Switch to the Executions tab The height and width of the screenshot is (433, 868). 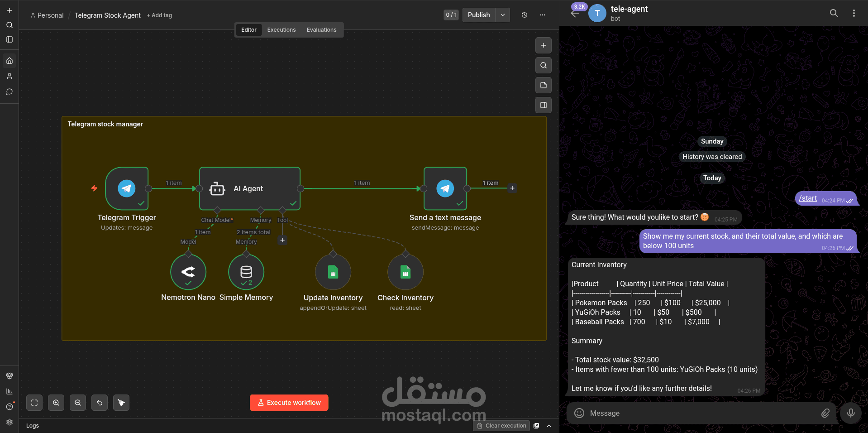click(x=281, y=30)
